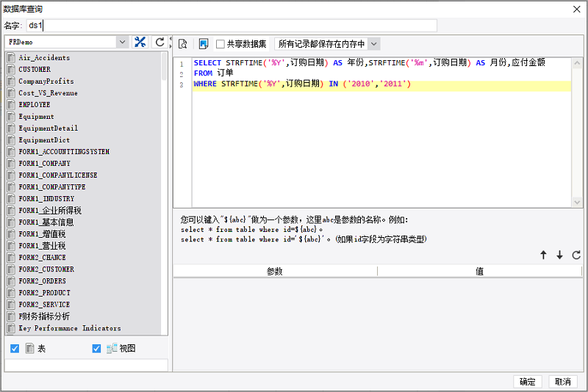Cancel with the 取消 button
The width and height of the screenshot is (588, 392).
pos(563,382)
